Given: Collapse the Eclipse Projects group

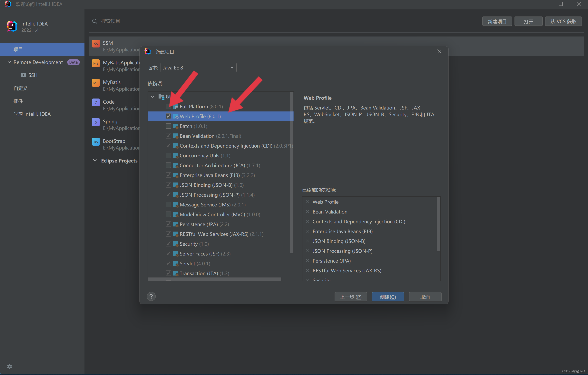Looking at the screenshot, I should coord(95,160).
